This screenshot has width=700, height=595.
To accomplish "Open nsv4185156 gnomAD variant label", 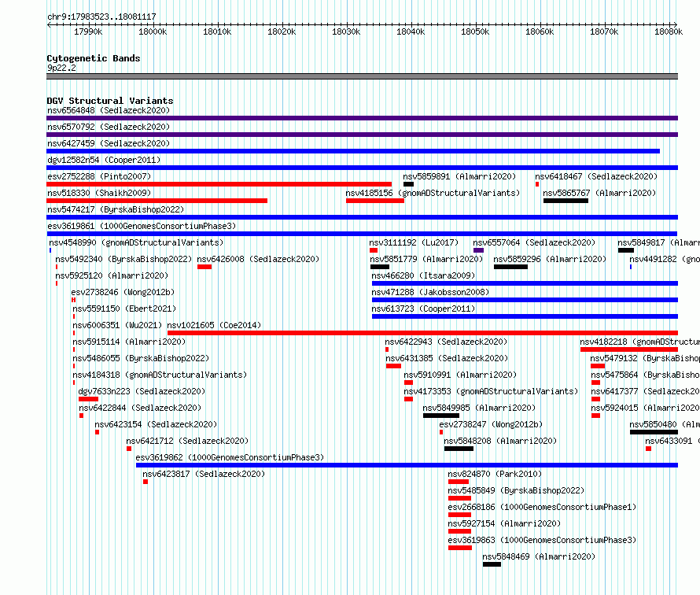I will pos(433,193).
